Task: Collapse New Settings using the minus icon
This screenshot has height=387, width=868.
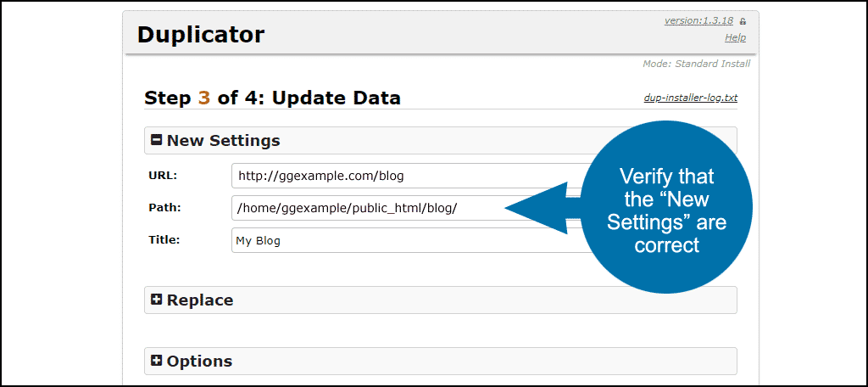Action: tap(157, 140)
